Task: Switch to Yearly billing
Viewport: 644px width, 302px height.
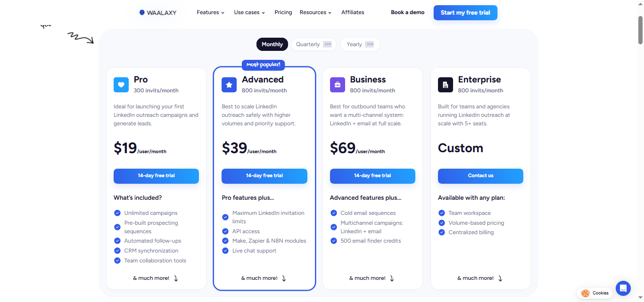Action: click(360, 44)
